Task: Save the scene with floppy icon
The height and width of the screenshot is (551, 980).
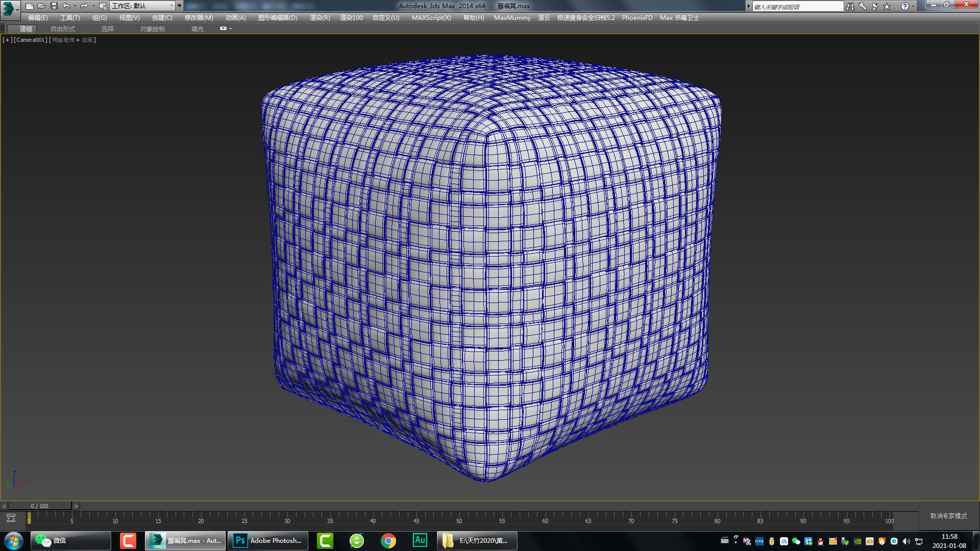Action: (x=54, y=6)
